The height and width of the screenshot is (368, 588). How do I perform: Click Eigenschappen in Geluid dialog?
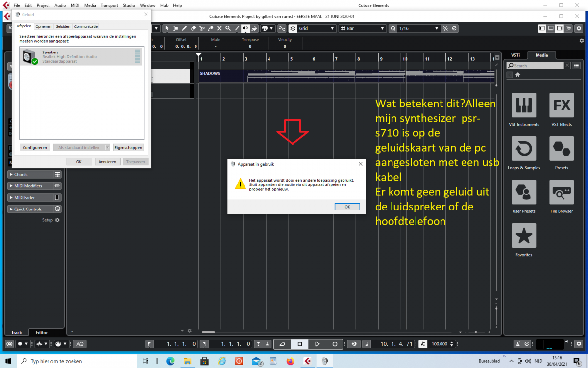[128, 147]
